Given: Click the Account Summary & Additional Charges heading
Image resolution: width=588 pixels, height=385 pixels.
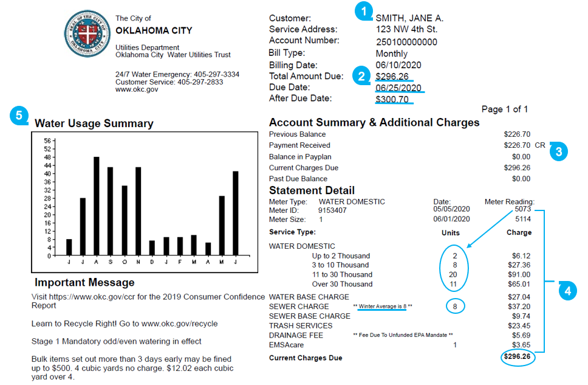Looking at the screenshot, I should pos(374,123).
